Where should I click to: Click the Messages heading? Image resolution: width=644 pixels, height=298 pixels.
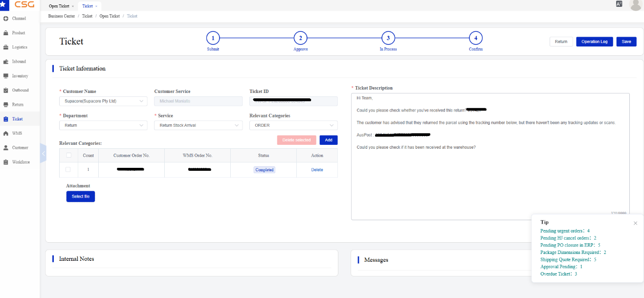(x=376, y=260)
